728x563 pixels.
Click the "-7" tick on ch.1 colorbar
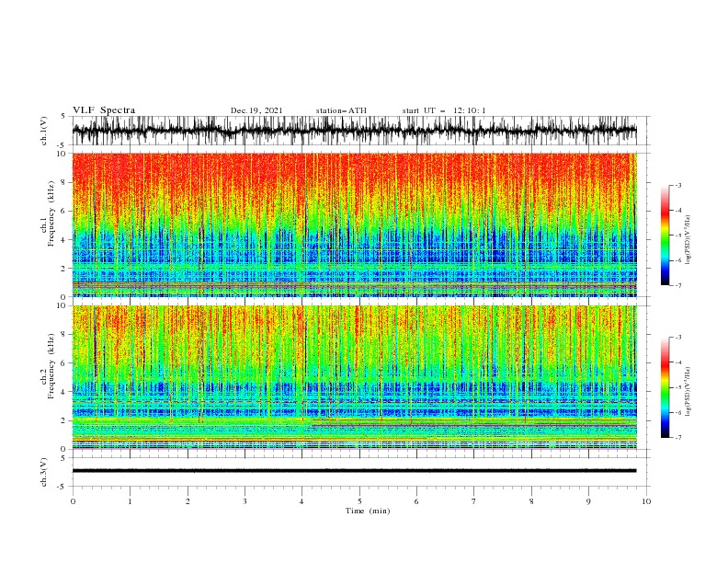(678, 285)
